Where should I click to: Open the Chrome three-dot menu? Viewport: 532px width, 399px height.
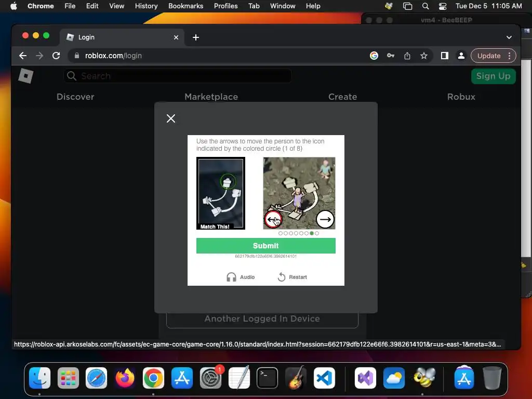[x=510, y=56]
